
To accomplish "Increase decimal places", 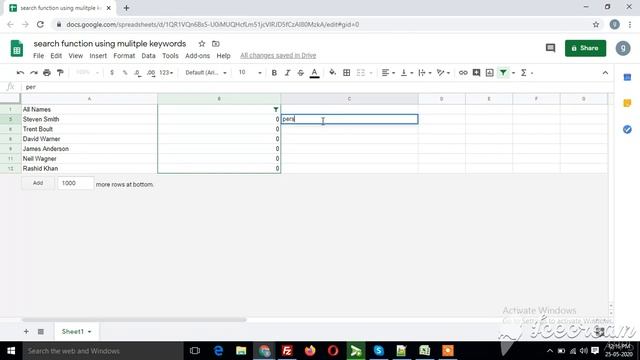I will point(151,73).
